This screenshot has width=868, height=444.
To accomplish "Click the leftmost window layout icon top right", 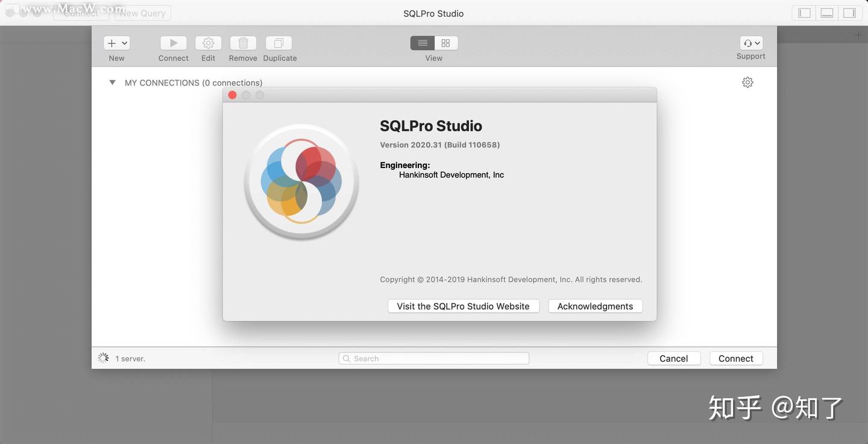I will (804, 12).
